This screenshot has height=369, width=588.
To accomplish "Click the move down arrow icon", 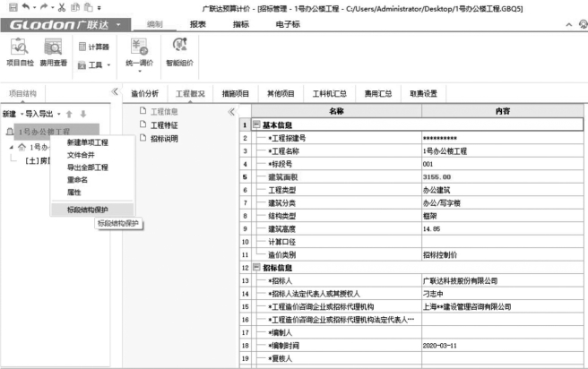I will point(83,114).
